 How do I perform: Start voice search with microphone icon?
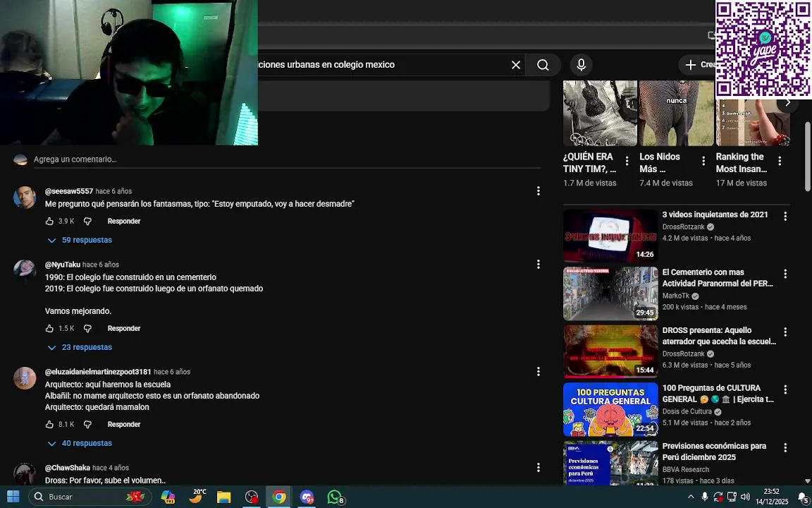[x=581, y=65]
